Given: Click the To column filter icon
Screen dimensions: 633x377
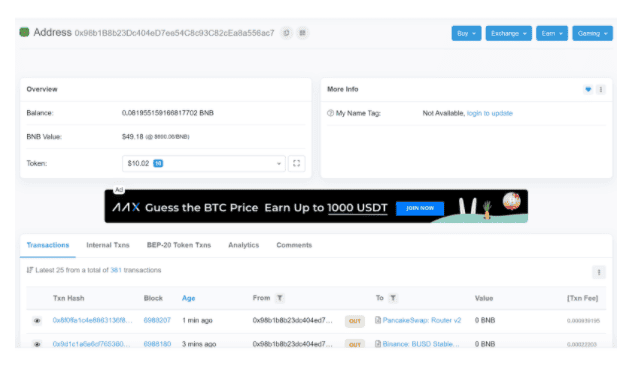Looking at the screenshot, I should 393,298.
